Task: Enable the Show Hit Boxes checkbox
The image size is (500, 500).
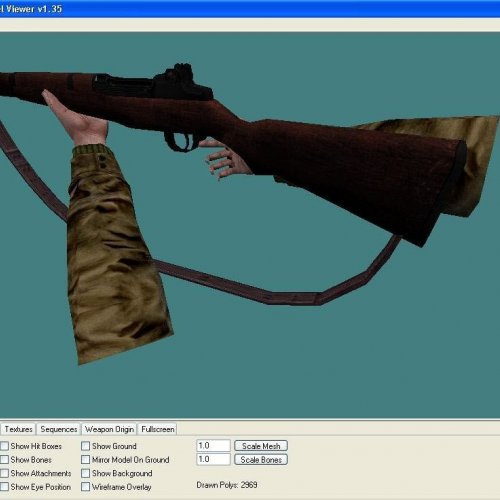Action: [4, 446]
